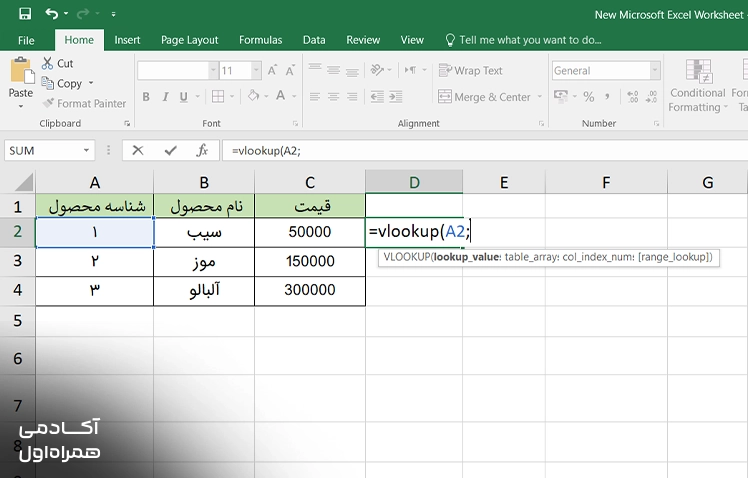The height and width of the screenshot is (478, 748).
Task: Open the File tab
Action: (26, 40)
